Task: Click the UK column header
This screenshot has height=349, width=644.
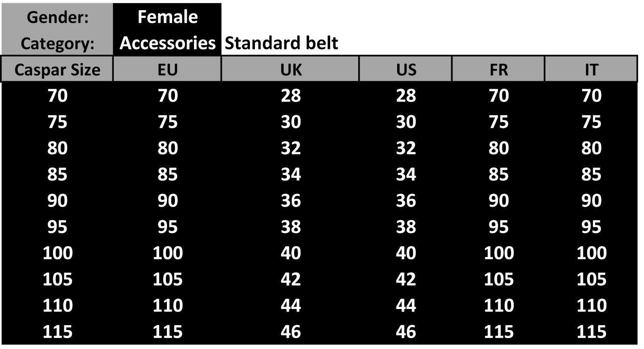Action: click(x=290, y=69)
